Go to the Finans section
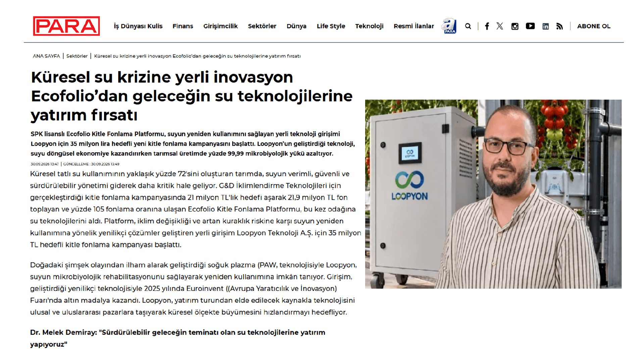This screenshot has height=362, width=644. (183, 26)
